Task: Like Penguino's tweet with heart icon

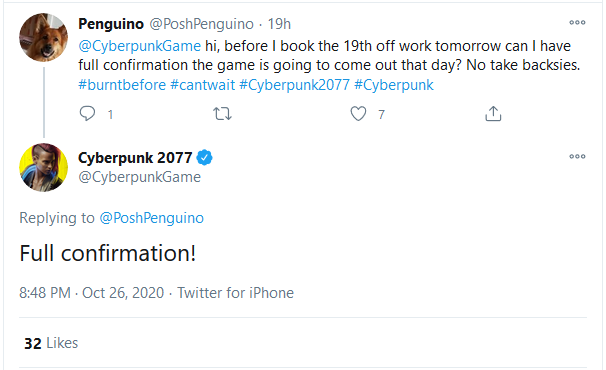Action: pos(358,114)
